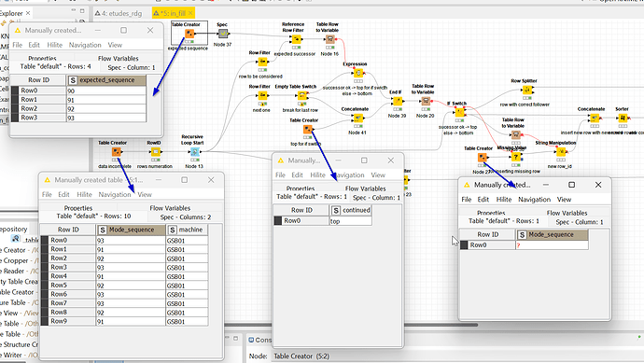Click Mode_sequence header in the 10-row table
The width and height of the screenshot is (644, 363).
(x=131, y=230)
